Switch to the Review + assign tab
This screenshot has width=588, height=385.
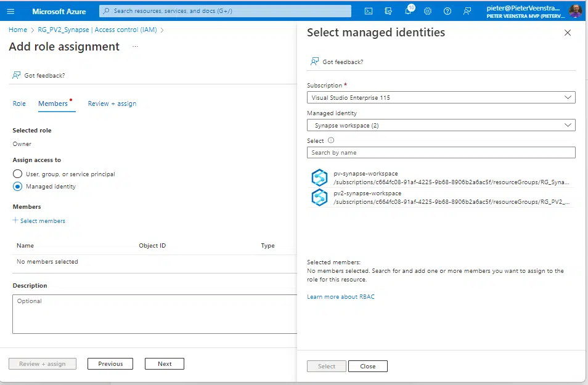(112, 104)
